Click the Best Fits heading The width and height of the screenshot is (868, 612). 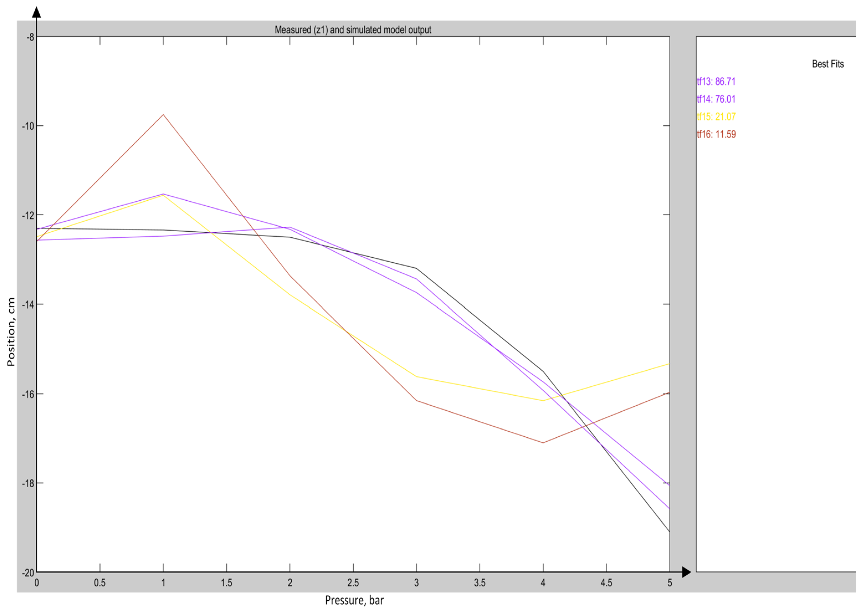click(828, 64)
